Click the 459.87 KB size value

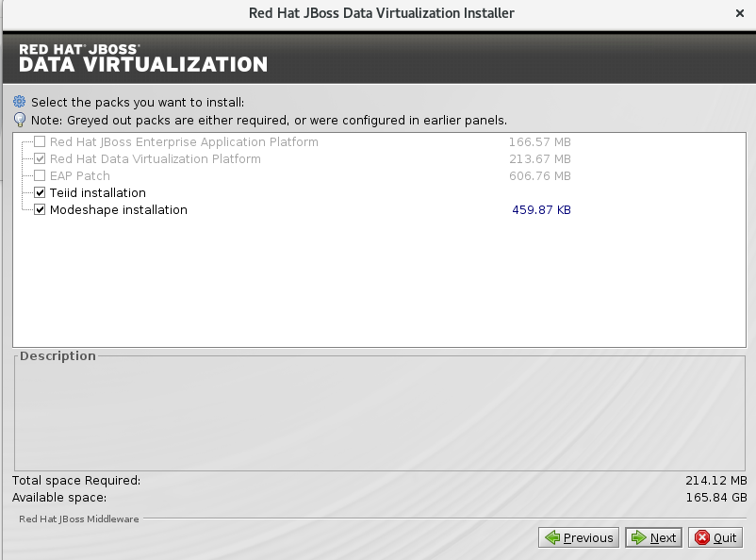pos(541,210)
